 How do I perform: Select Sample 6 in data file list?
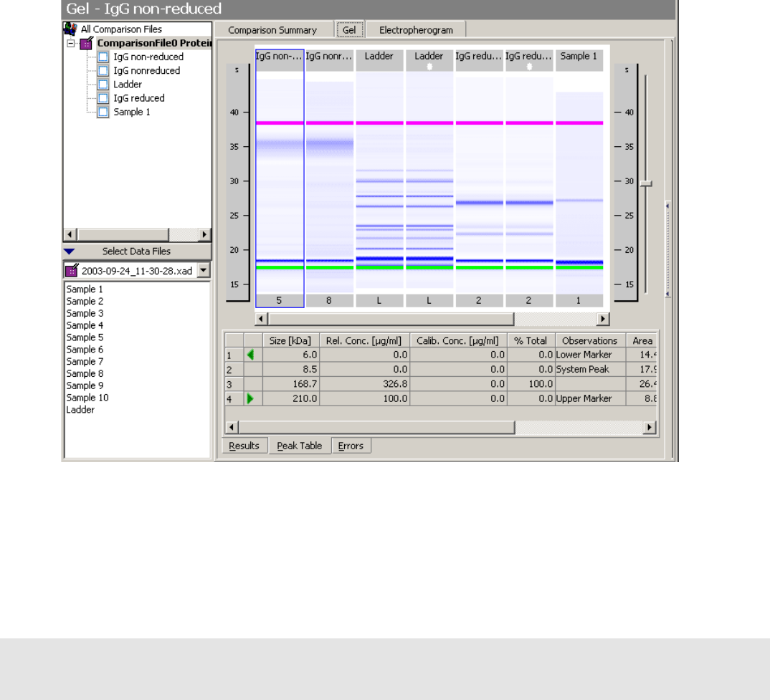coord(85,350)
